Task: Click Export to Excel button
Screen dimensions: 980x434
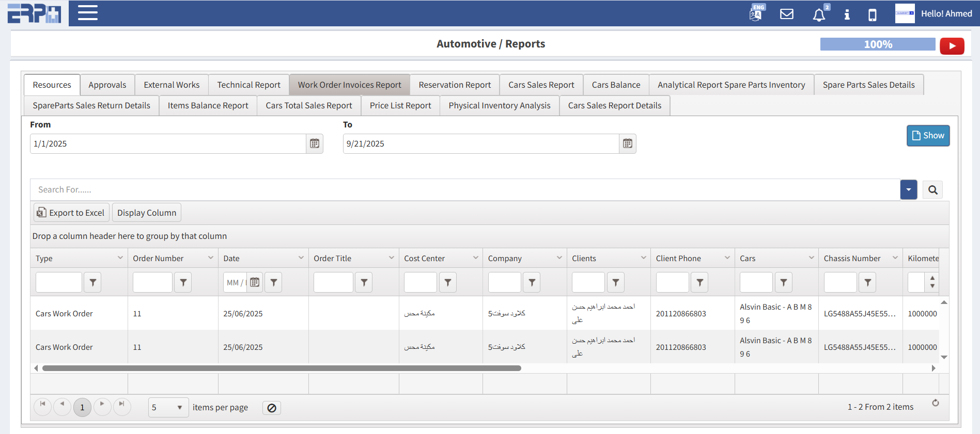Action: click(x=71, y=213)
